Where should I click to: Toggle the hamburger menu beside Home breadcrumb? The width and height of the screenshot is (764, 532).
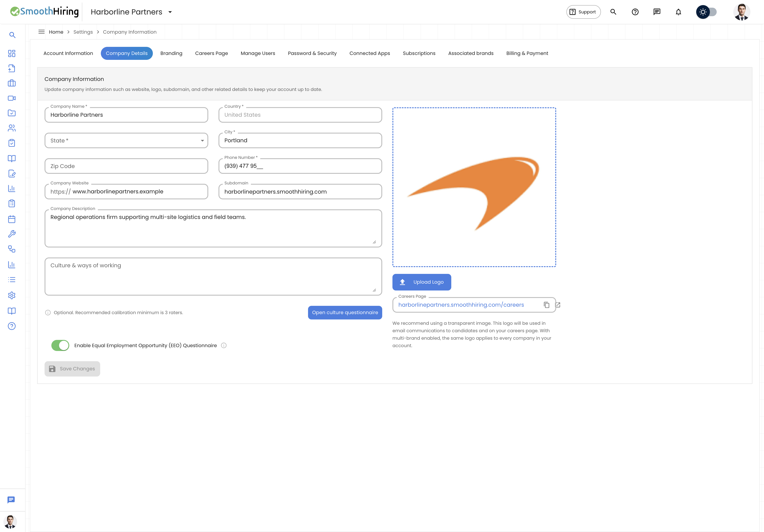[42, 32]
